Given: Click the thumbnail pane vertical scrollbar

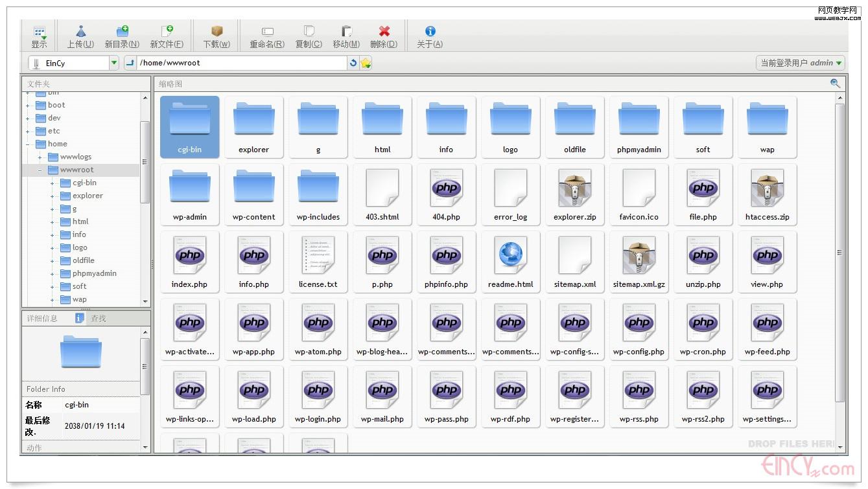Looking at the screenshot, I should [x=841, y=253].
